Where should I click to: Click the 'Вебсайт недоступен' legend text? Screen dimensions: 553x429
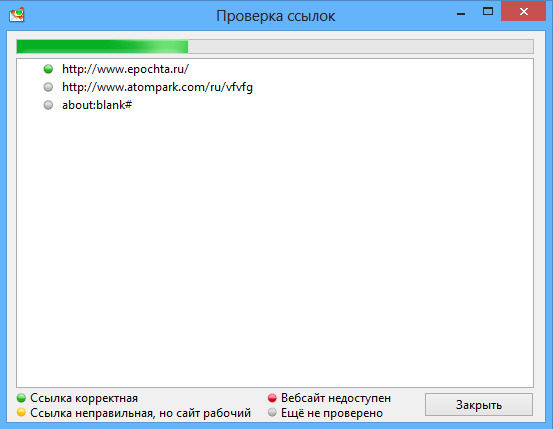(336, 398)
